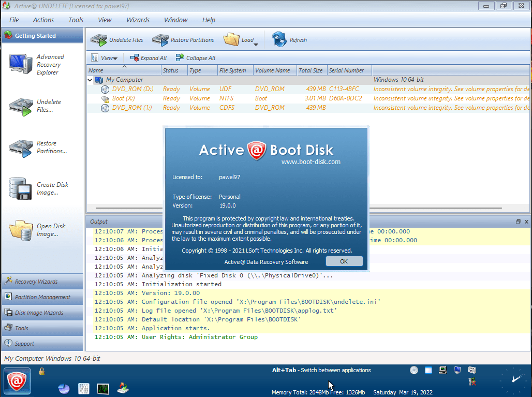Viewport: 532px width, 397px height.
Task: Click the monitor display tray icon
Action: pyautogui.click(x=457, y=370)
